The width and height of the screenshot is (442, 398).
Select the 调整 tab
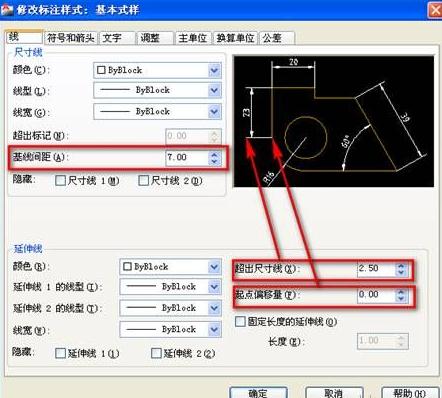(x=155, y=38)
